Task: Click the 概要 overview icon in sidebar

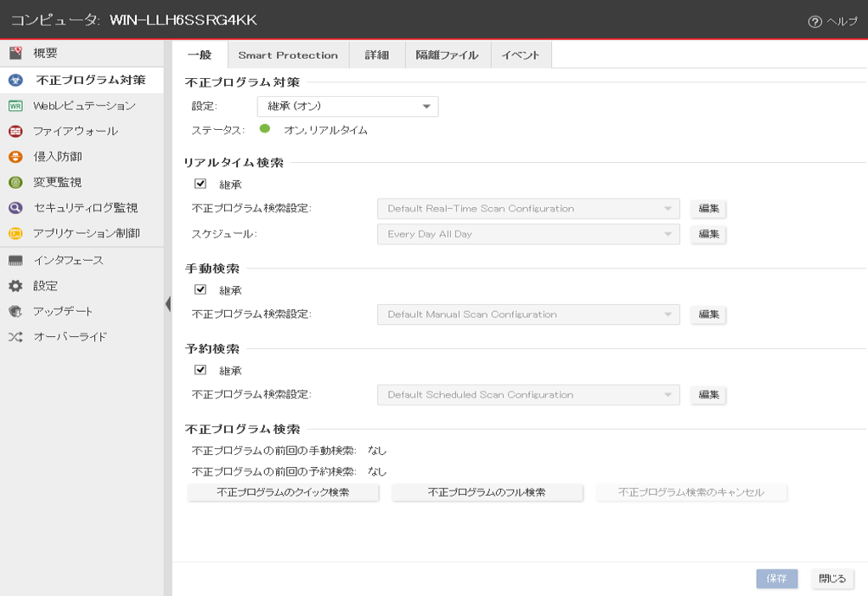Action: [x=15, y=53]
